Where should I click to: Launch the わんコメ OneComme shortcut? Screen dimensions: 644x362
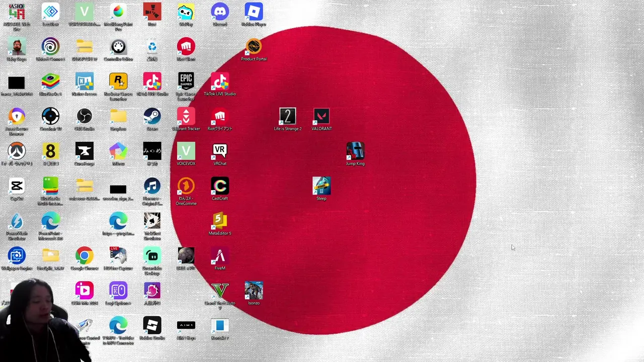pyautogui.click(x=186, y=187)
